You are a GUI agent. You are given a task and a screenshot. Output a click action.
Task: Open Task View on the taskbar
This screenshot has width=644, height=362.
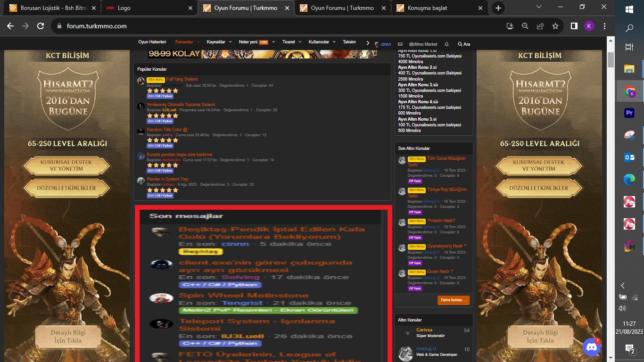click(x=629, y=47)
